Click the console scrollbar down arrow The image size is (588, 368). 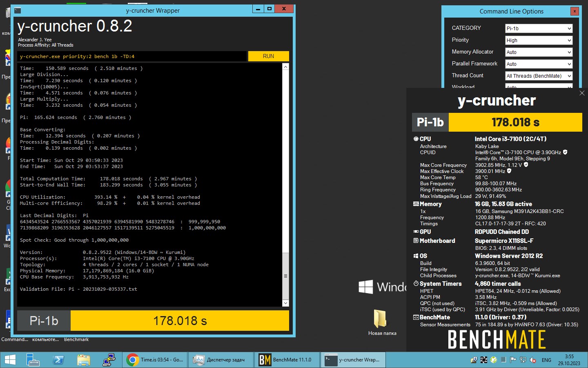[x=285, y=303]
